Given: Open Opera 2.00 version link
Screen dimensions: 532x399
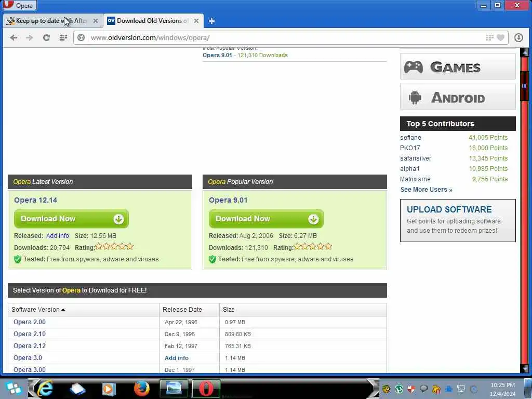Looking at the screenshot, I should [x=30, y=322].
